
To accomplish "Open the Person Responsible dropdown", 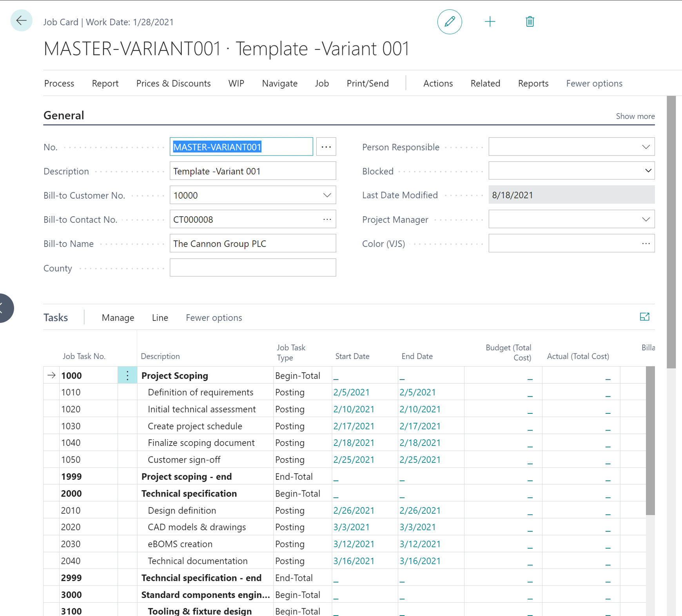I will coord(646,147).
